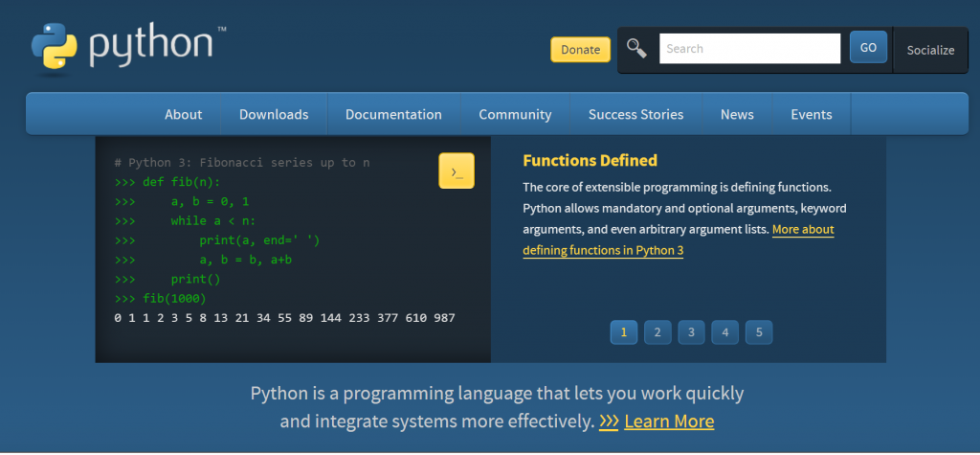
Task: Switch to slide 3 in the carousel
Action: 691,332
